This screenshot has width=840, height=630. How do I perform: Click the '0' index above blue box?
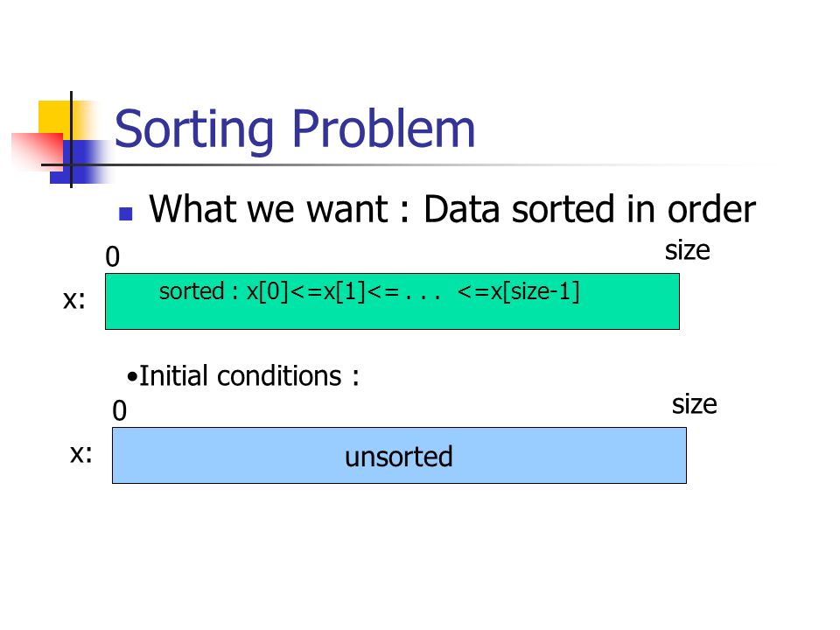click(x=120, y=411)
